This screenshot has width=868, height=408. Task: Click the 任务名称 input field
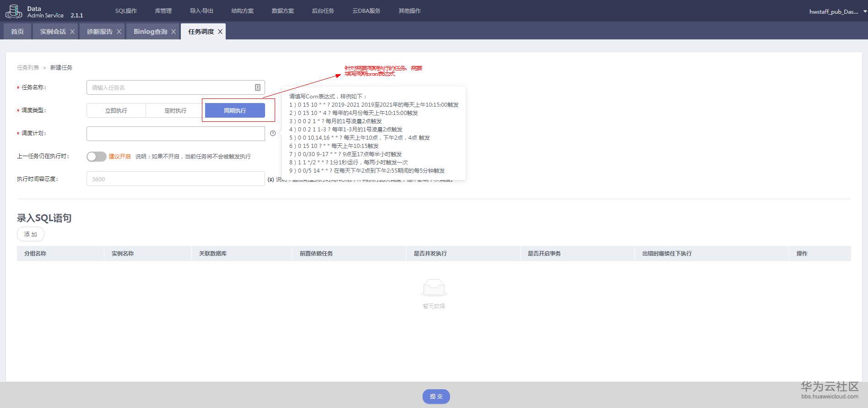[176, 87]
